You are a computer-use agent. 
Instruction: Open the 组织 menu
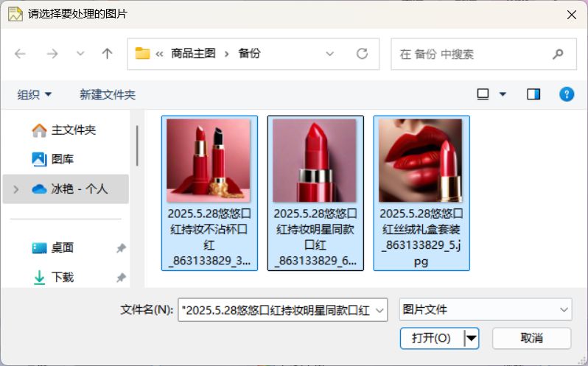tap(34, 94)
